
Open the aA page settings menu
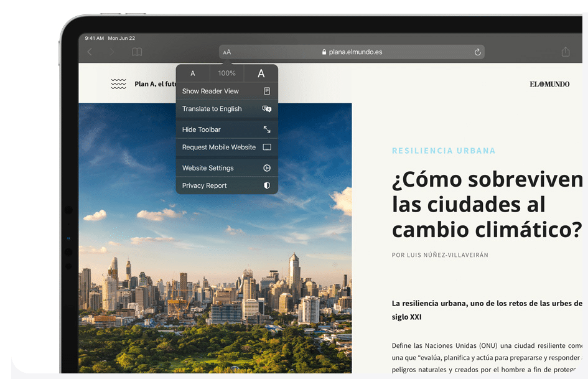227,52
